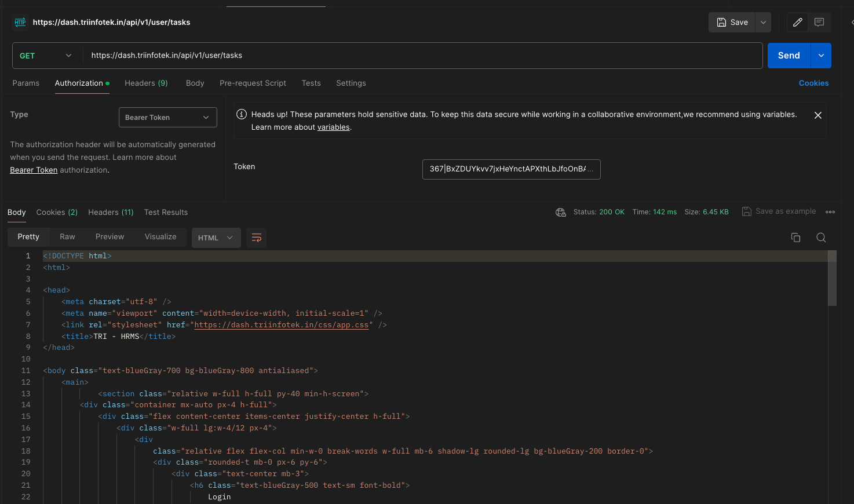This screenshot has height=504, width=854.
Task: Click the Token input field
Action: point(510,169)
